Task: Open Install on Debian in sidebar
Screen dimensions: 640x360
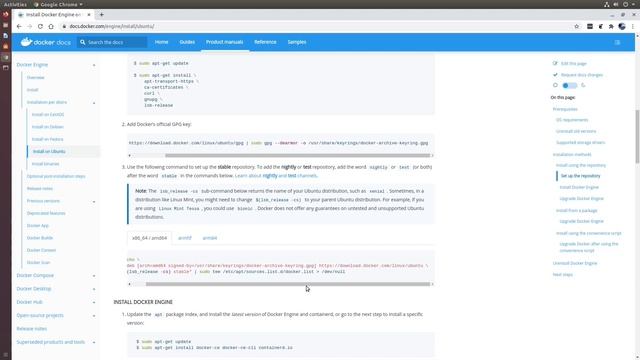Action: pyautogui.click(x=48, y=127)
